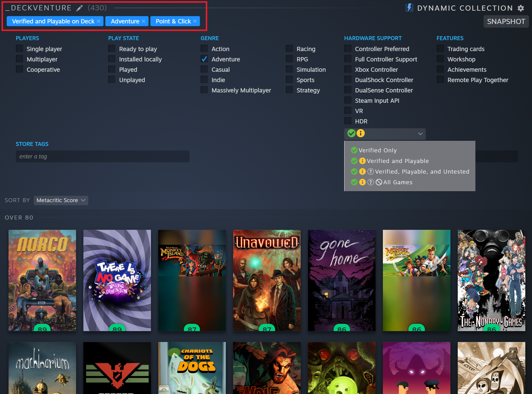
Task: Tick the Trading cards feature
Action: click(x=440, y=49)
